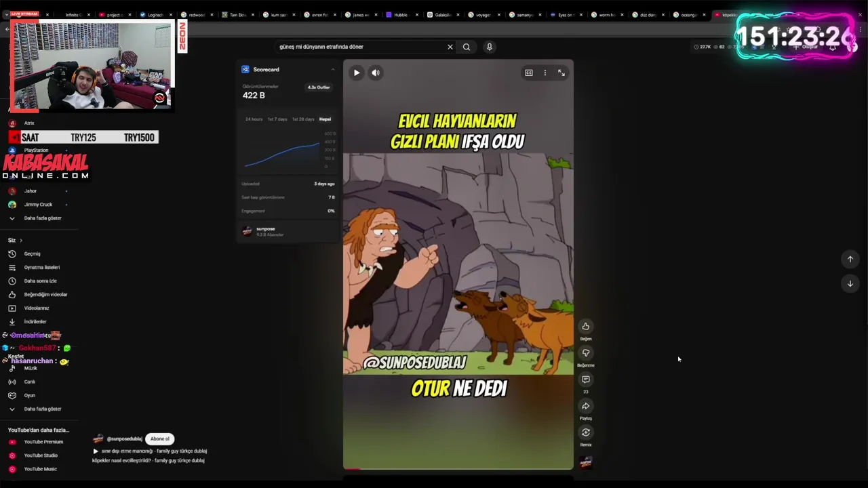Open the tab list dropdown arrow
The width and height of the screenshot is (868, 488).
coord(6,14)
